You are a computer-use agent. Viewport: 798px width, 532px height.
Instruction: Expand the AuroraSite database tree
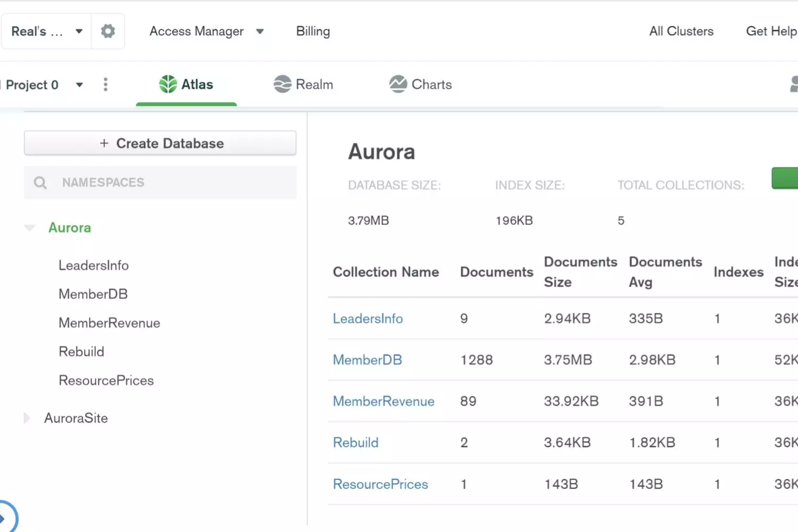[x=27, y=418]
